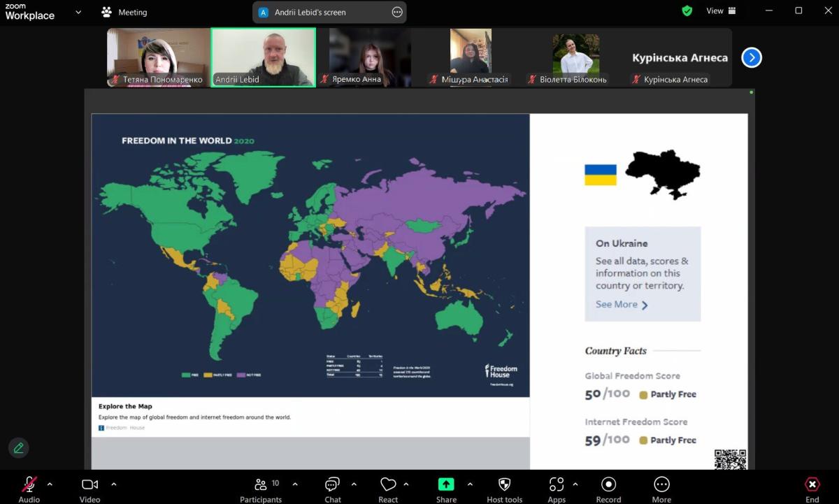Start recording with the Record button
The height and width of the screenshot is (504, 839).
click(608, 489)
